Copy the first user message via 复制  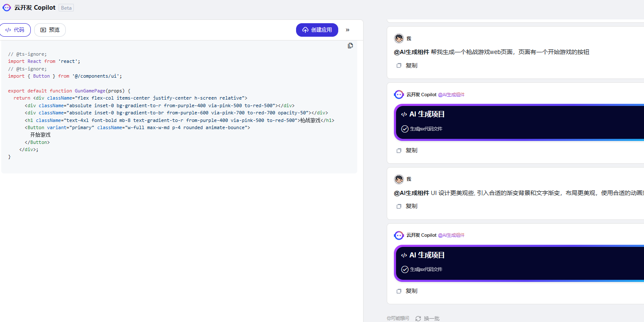(407, 65)
